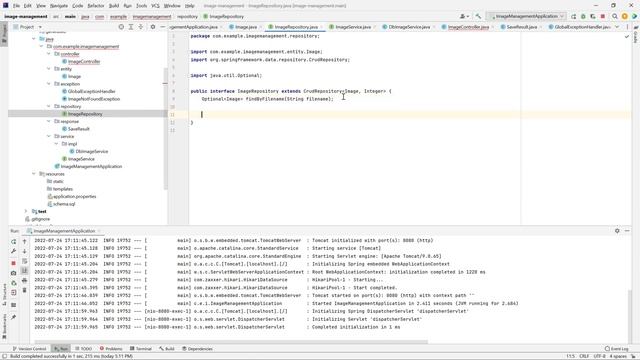The width and height of the screenshot is (640, 360).
Task: Hide Run panel with minus icon
Action: coord(627,231)
